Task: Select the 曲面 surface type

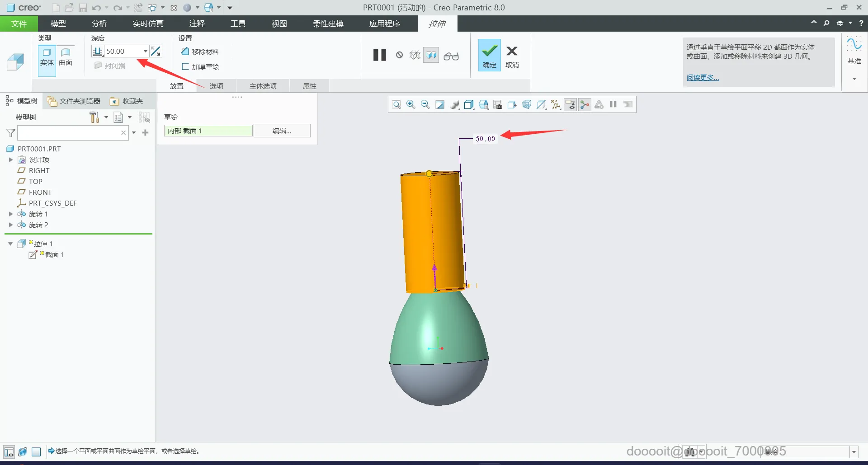Action: coord(66,57)
